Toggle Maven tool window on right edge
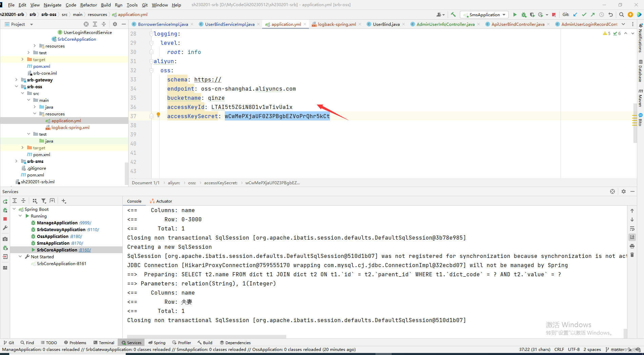644x355 pixels. pyautogui.click(x=640, y=98)
